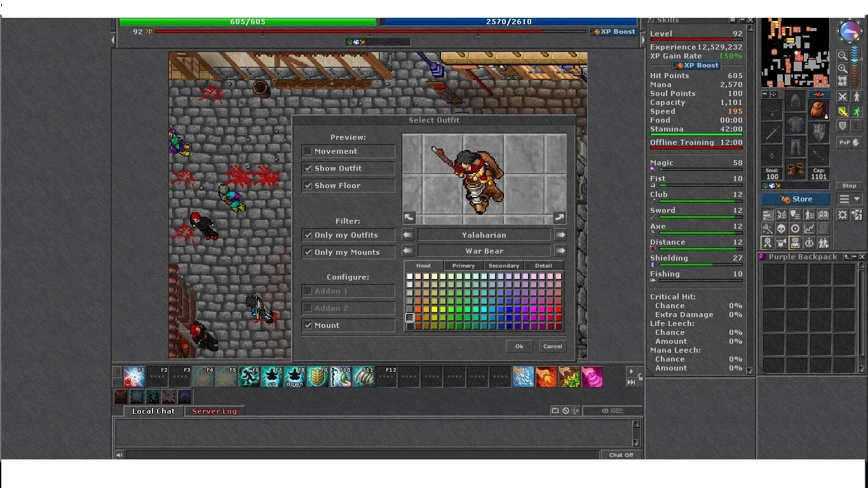Switch to next mount after War Bear
The image size is (868, 488).
click(x=560, y=251)
